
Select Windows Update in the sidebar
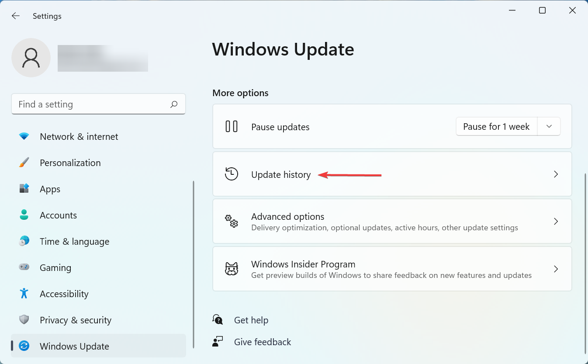click(x=74, y=346)
